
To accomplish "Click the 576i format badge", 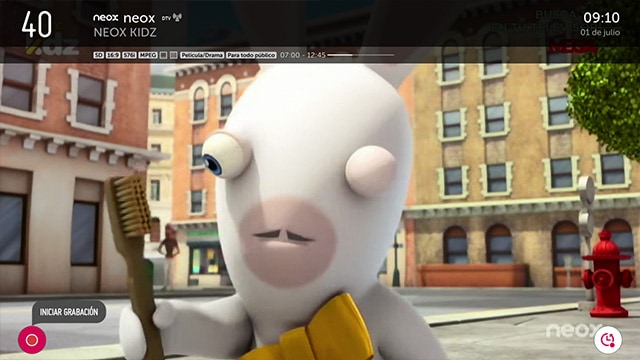I will tap(129, 55).
